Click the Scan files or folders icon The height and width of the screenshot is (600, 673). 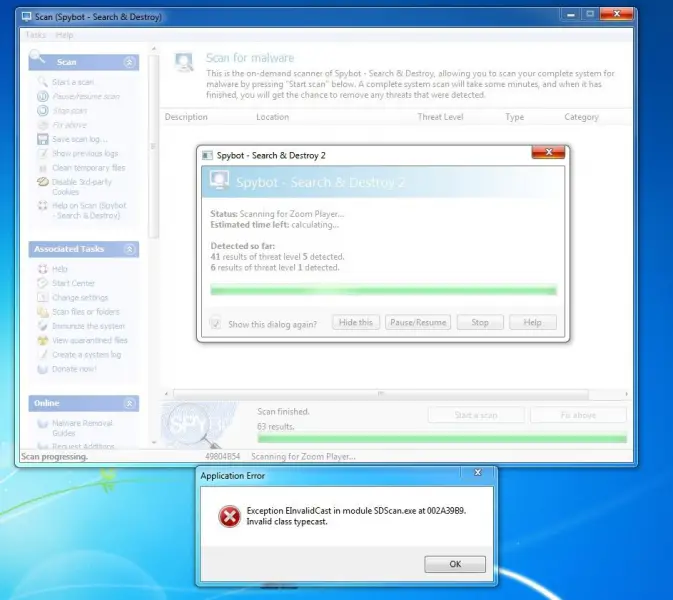[x=42, y=312]
